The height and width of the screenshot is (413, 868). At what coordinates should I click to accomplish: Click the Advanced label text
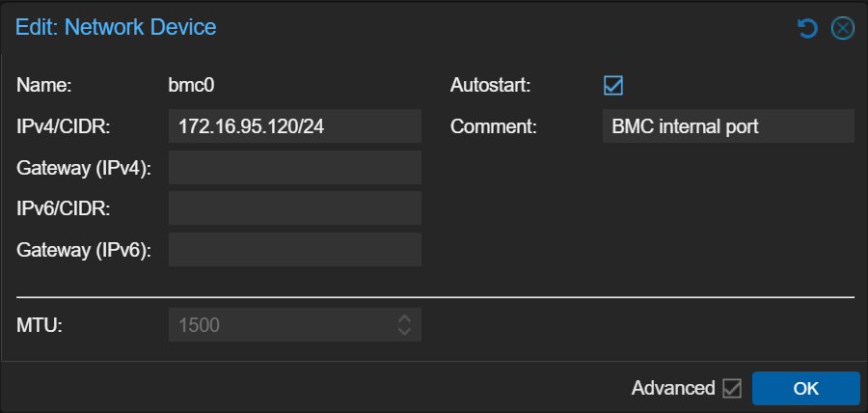pyautogui.click(x=673, y=389)
